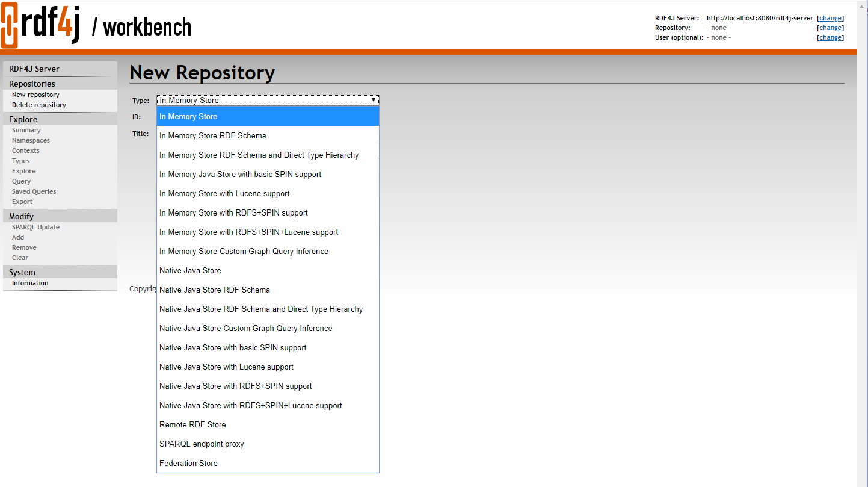868x487 pixels.
Task: Click RDF4J Server sidebar heading
Action: (34, 69)
